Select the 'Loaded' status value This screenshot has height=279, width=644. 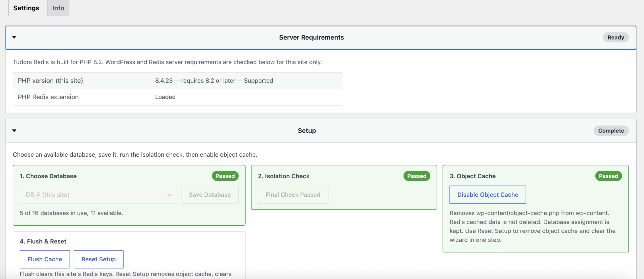[x=165, y=97]
